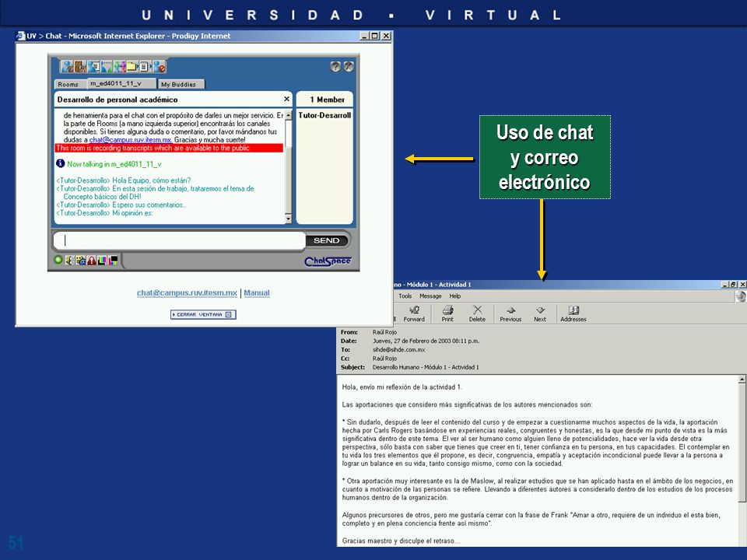Click the Internet Explorer icon in chat title bar
Screen dimensions: 747x560
pyautogui.click(x=20, y=36)
